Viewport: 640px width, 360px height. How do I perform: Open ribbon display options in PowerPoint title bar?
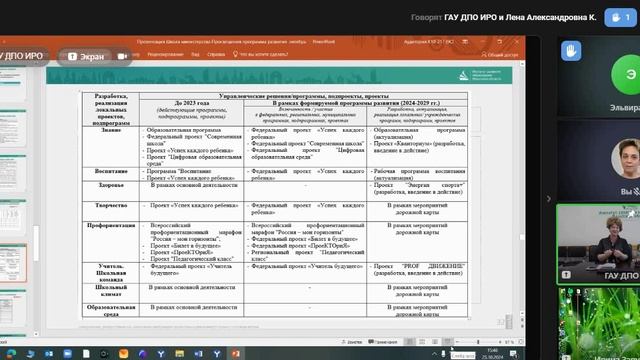465,42
